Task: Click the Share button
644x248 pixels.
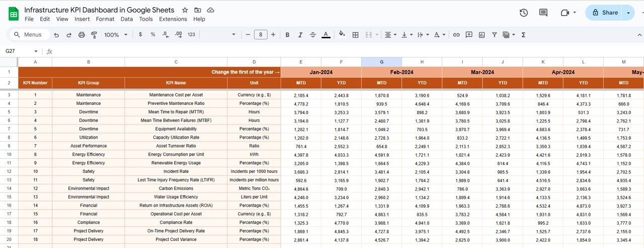Action: [x=605, y=13]
